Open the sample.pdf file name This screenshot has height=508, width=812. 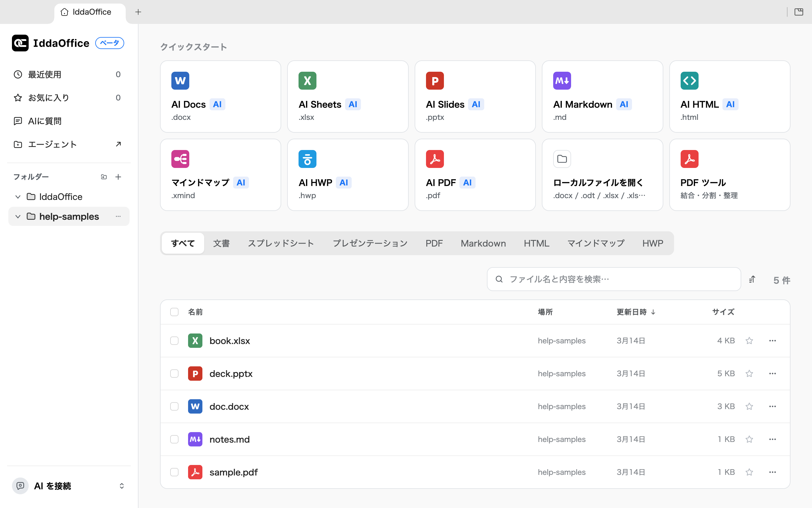(233, 472)
